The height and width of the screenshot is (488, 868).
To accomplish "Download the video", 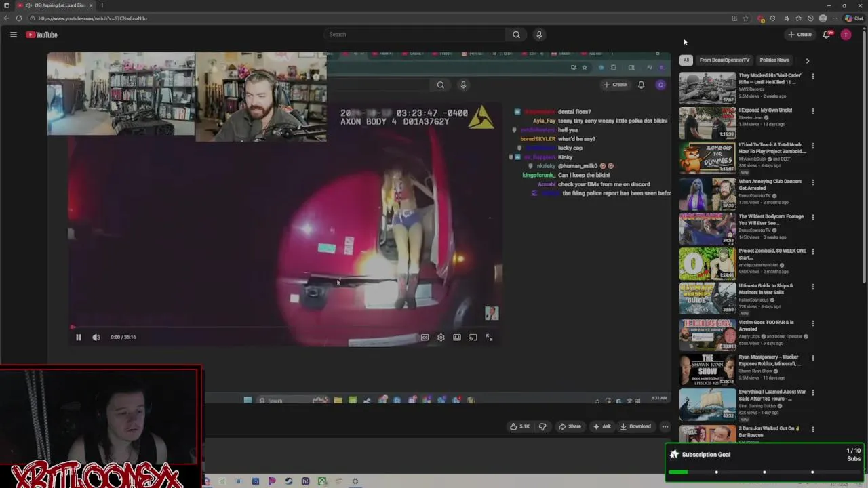I will pyautogui.click(x=635, y=426).
